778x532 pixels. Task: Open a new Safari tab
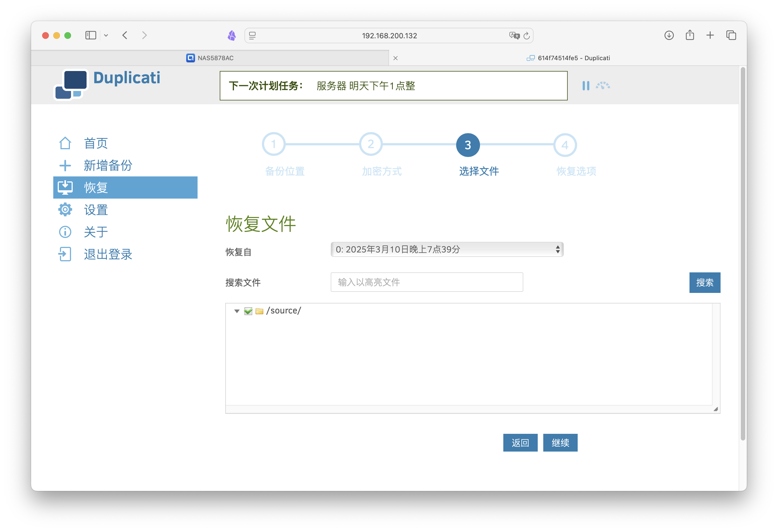click(x=710, y=35)
